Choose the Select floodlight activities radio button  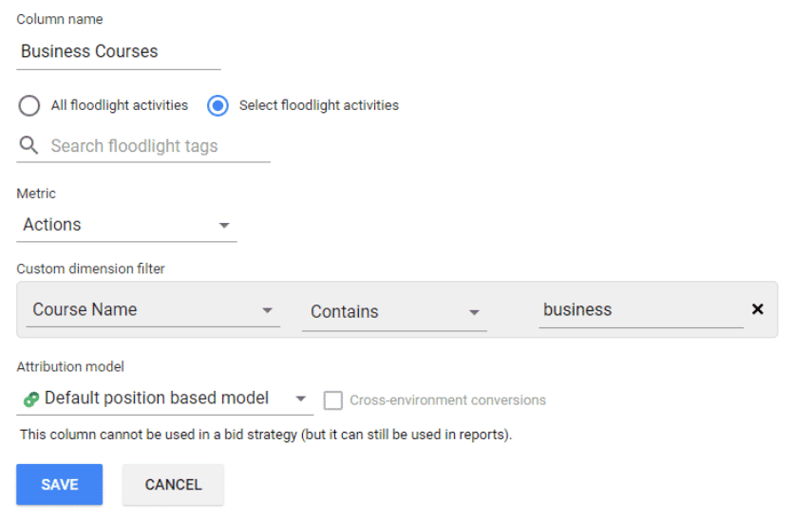[x=218, y=105]
